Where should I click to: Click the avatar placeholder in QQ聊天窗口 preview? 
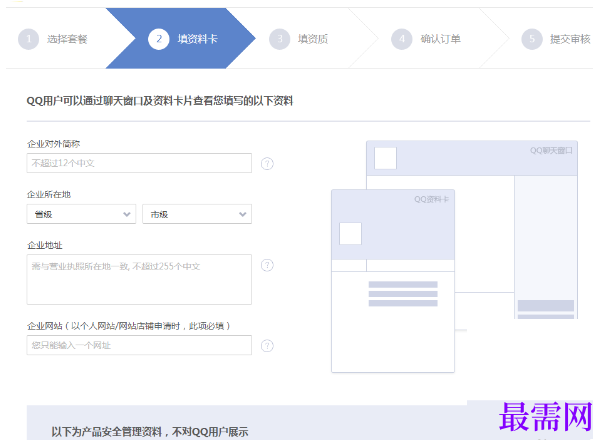pyautogui.click(x=385, y=158)
